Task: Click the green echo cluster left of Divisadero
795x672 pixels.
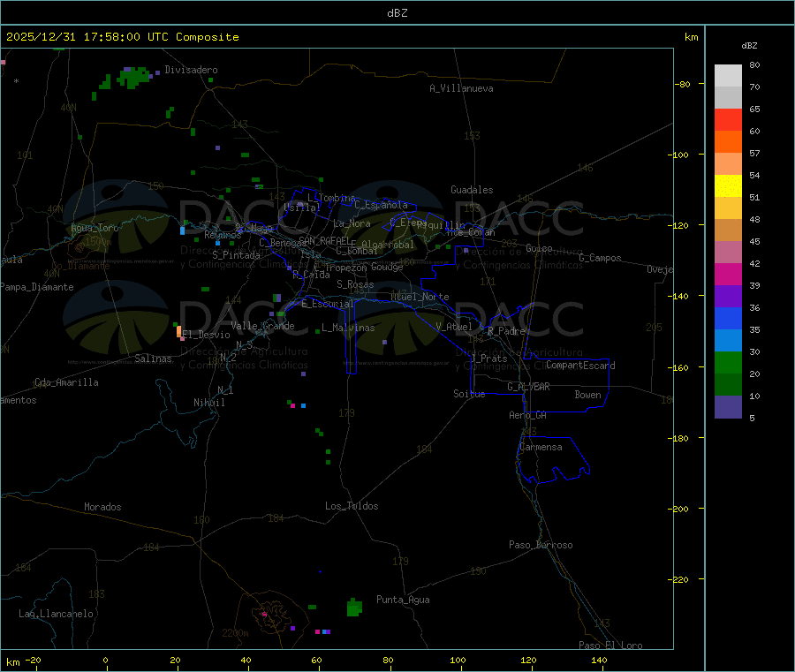Action: [x=132, y=78]
